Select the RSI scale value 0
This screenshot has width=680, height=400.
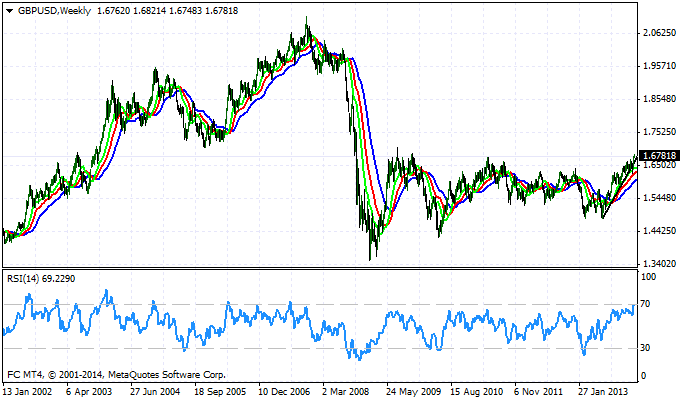pyautogui.click(x=643, y=375)
